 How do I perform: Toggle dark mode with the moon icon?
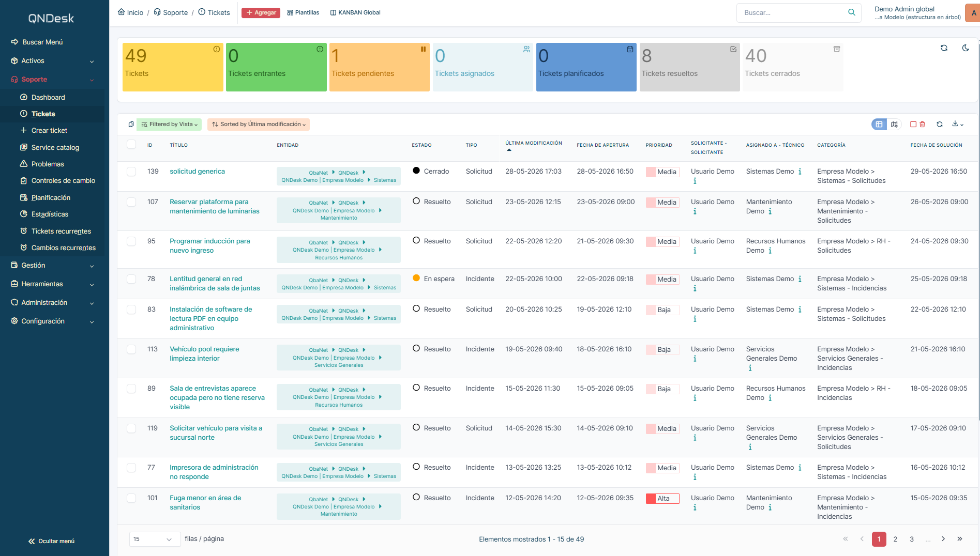[966, 48]
